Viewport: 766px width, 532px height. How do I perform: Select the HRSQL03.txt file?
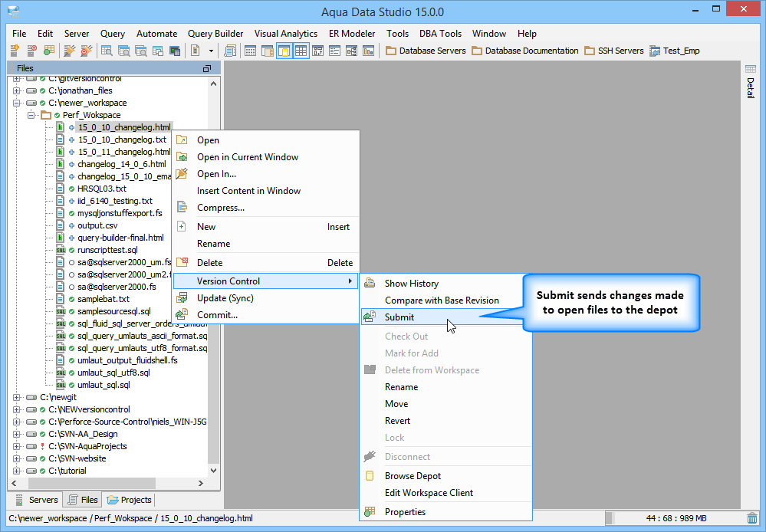tap(102, 189)
